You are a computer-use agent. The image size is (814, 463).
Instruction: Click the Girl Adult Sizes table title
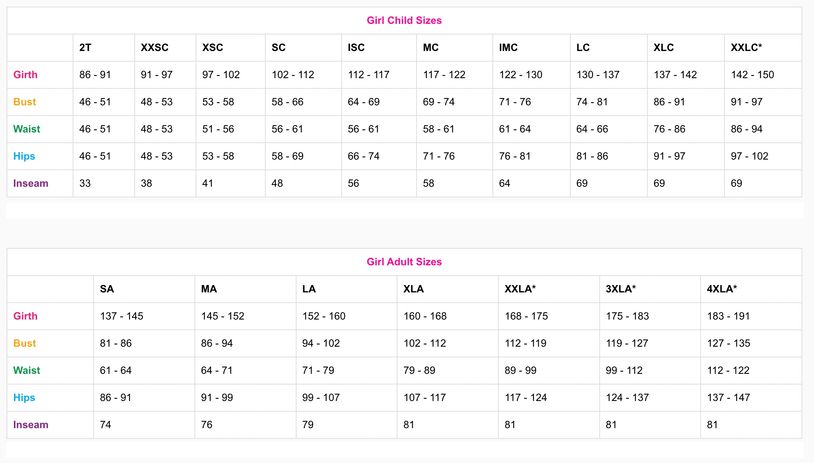404,262
